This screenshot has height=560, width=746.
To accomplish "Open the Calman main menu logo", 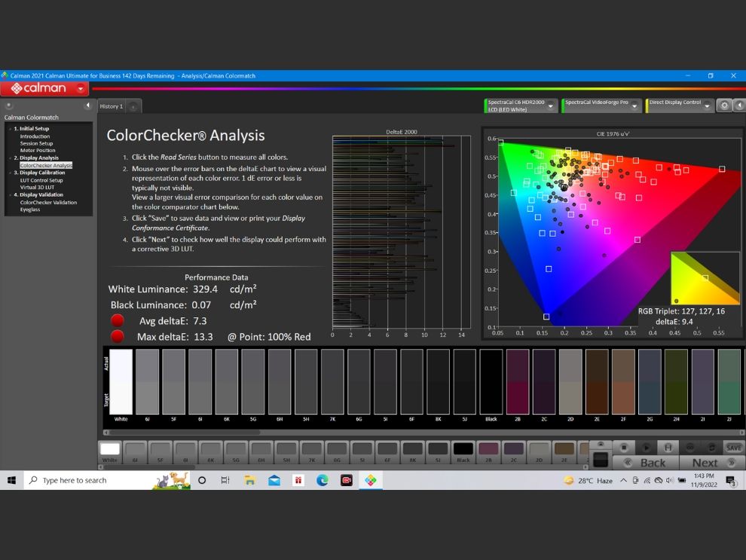I will [x=38, y=88].
